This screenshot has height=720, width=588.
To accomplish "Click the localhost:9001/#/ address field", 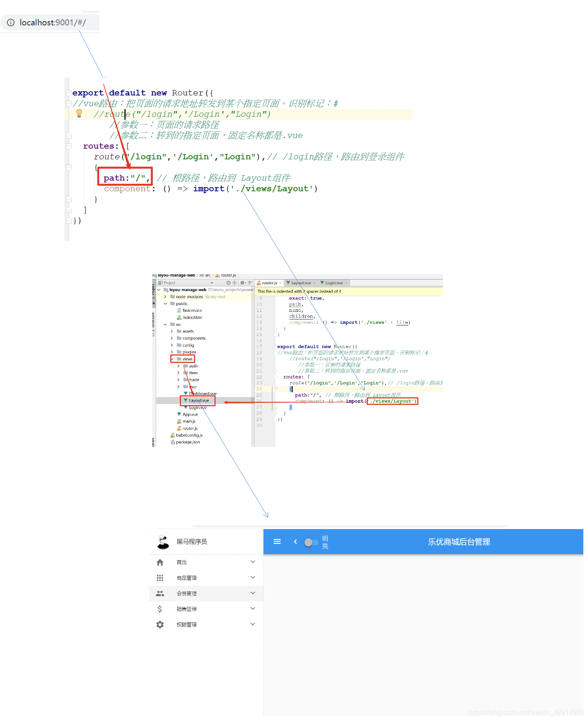I will click(x=50, y=22).
